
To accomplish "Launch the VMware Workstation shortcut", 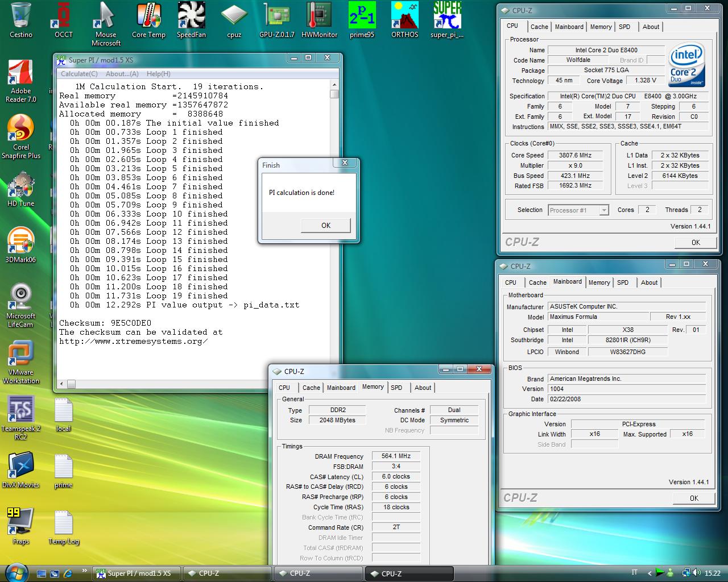I will coord(21,361).
